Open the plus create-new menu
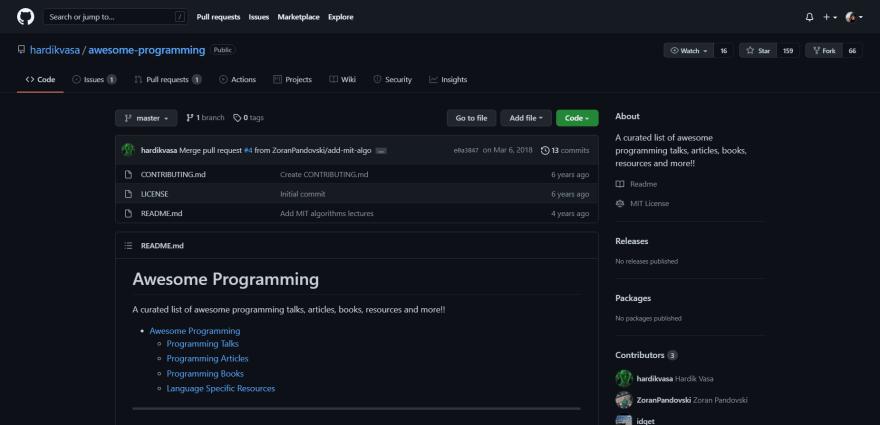880x425 pixels. point(830,17)
